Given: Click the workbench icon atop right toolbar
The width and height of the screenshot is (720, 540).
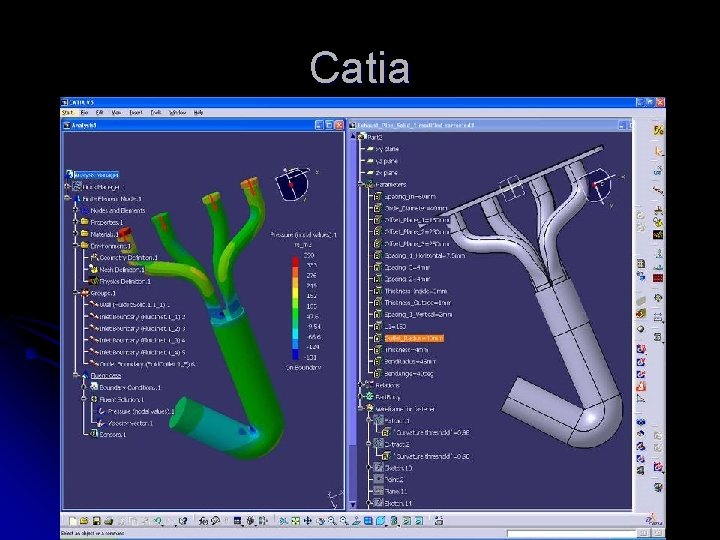Looking at the screenshot, I should click(658, 130).
